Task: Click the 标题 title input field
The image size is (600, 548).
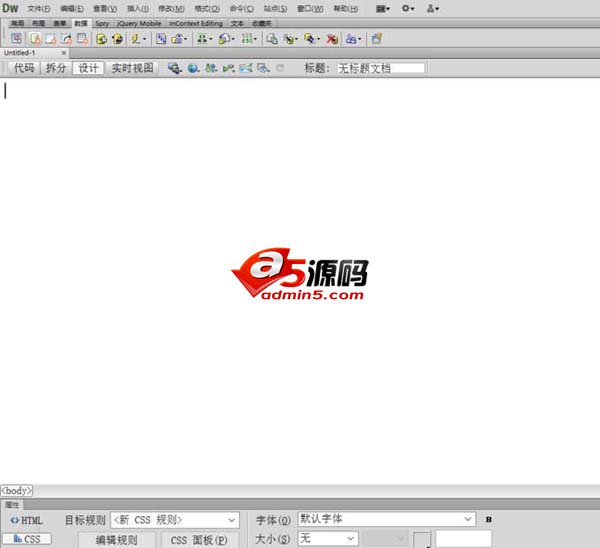Action: click(x=381, y=68)
